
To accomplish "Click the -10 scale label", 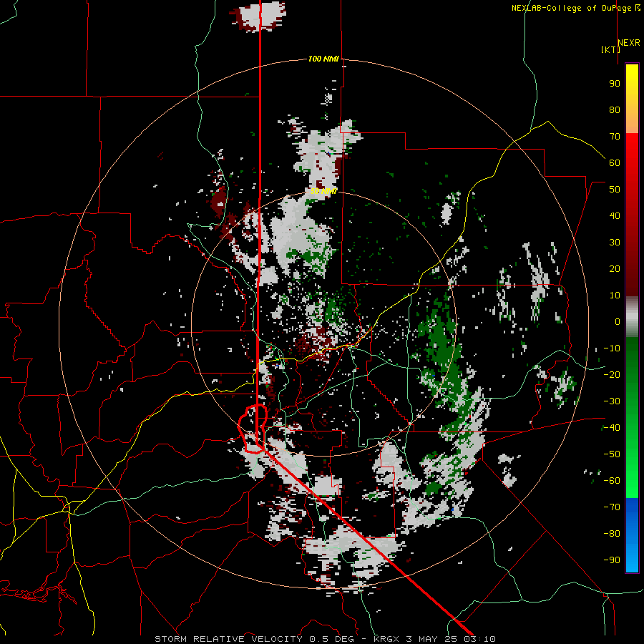I will [612, 348].
